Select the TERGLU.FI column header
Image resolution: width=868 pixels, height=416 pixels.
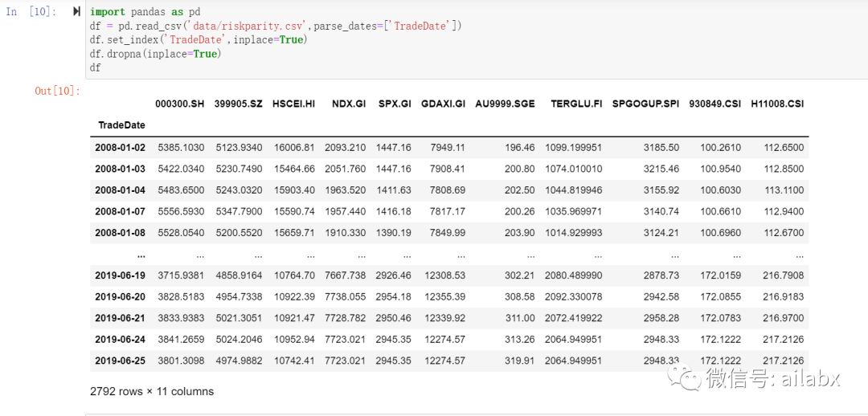point(576,104)
